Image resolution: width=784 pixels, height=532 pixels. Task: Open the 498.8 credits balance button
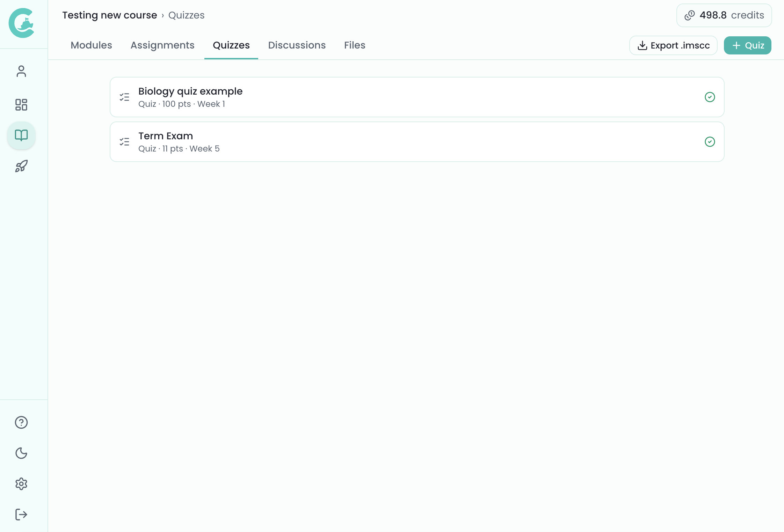[724, 15]
